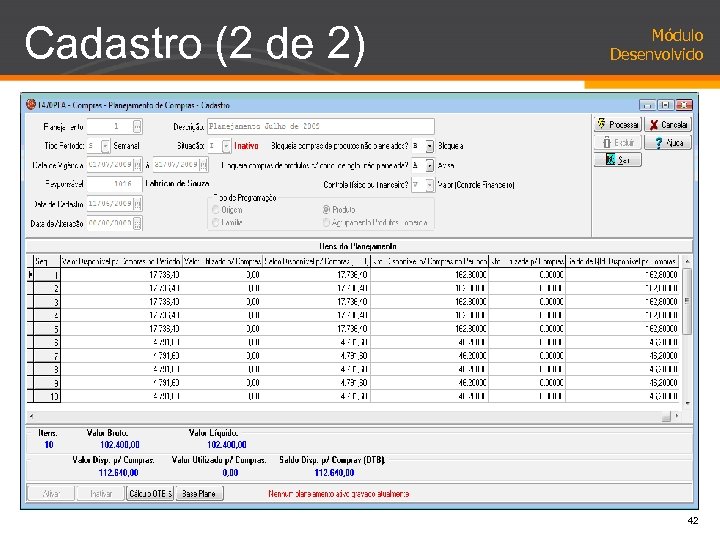Click the Cálculo OTB button

point(150,493)
